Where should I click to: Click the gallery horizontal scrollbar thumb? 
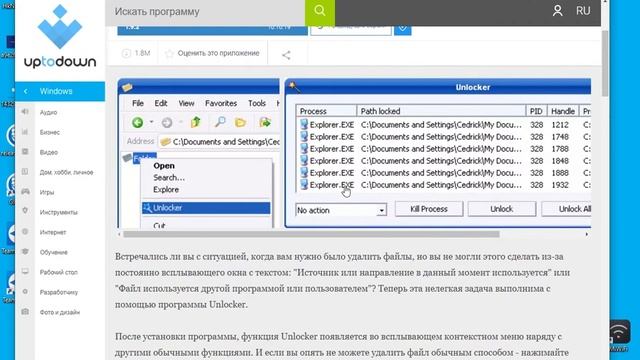coord(311,234)
